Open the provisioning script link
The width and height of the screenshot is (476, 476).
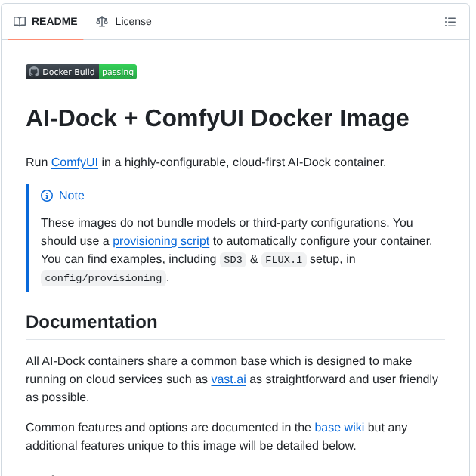(x=161, y=241)
